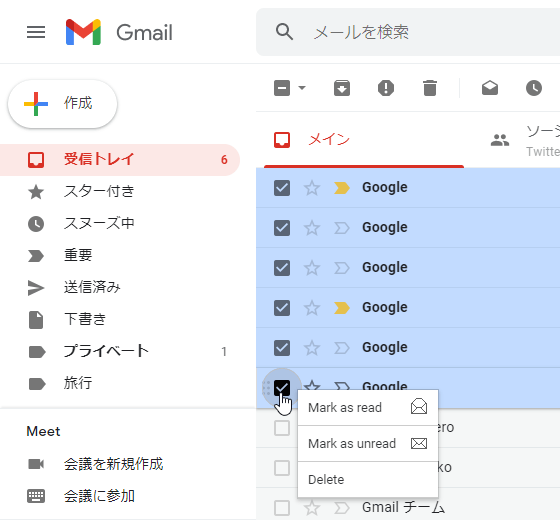Open 受信トレイ inbox folder
Screen dimensions: 560x520
(120, 160)
